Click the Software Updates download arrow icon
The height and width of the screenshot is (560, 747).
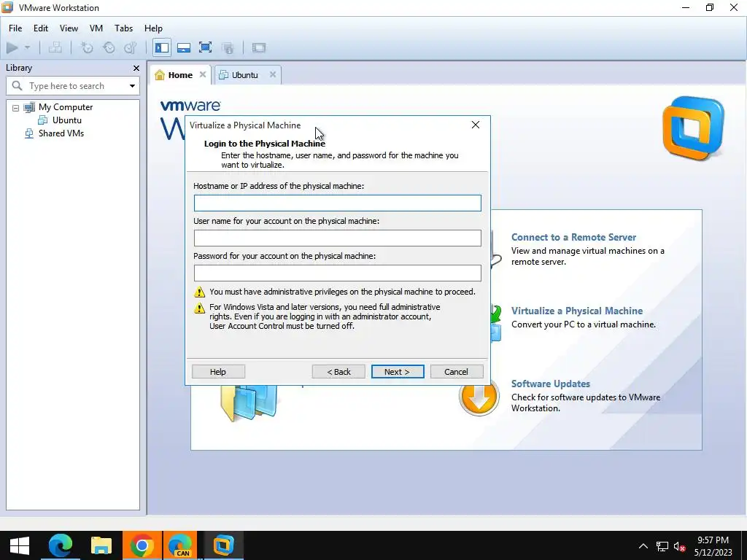tap(479, 396)
